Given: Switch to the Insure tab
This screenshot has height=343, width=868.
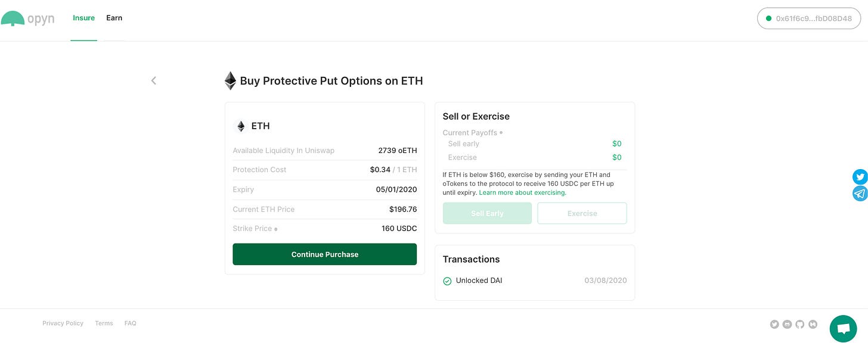Looking at the screenshot, I should pyautogui.click(x=83, y=18).
